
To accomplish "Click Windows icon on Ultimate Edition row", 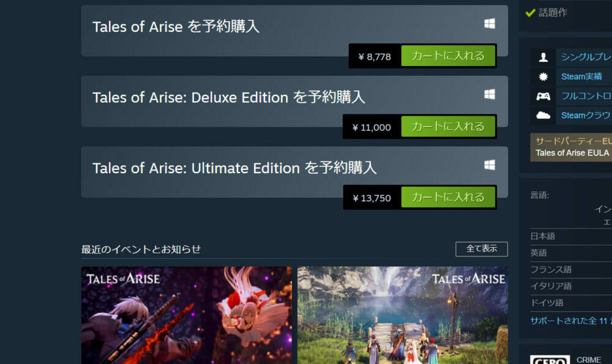I will (489, 165).
